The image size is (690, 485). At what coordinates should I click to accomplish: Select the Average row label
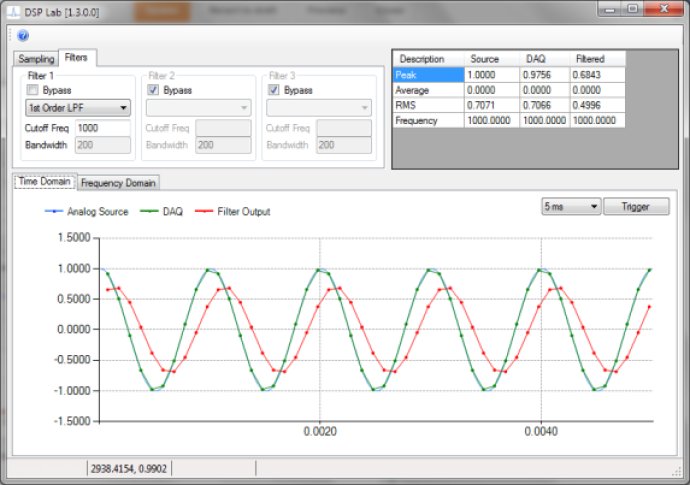[429, 90]
